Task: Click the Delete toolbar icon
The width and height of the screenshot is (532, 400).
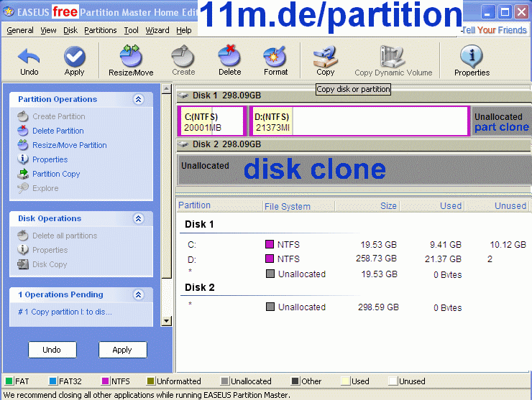Action: tap(230, 55)
